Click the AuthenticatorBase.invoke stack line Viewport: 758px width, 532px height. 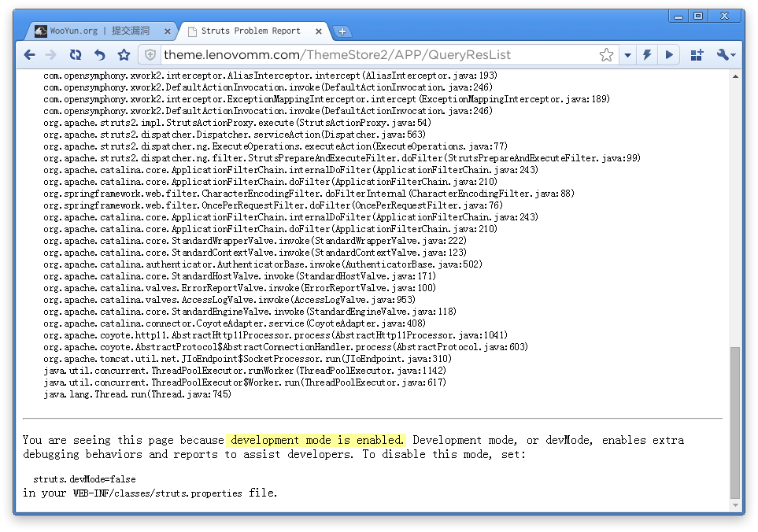tap(263, 264)
